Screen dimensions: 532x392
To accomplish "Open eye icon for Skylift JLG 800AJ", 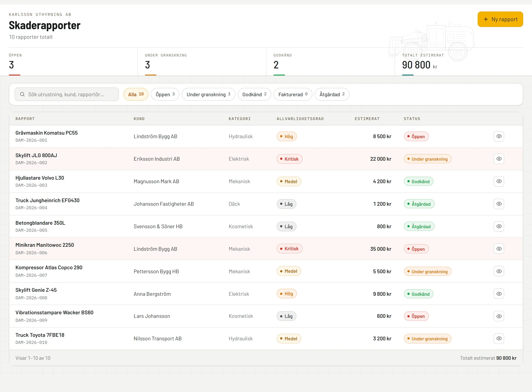I will [499, 159].
